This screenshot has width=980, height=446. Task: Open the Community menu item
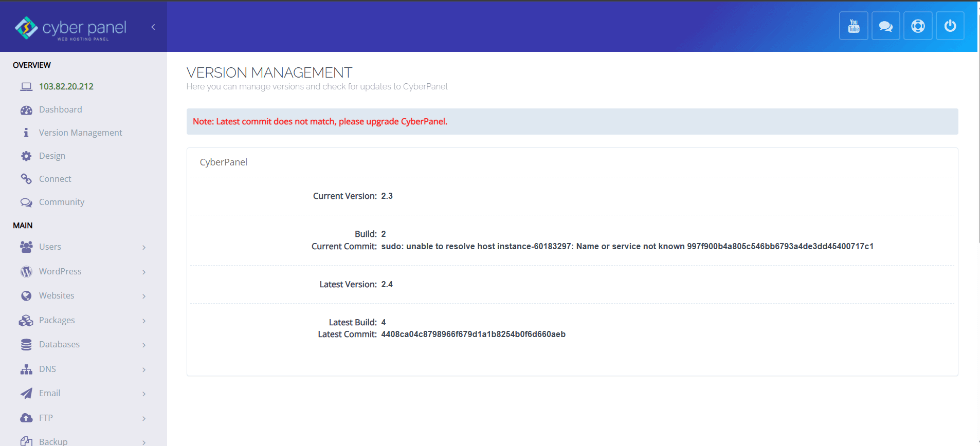coord(61,202)
